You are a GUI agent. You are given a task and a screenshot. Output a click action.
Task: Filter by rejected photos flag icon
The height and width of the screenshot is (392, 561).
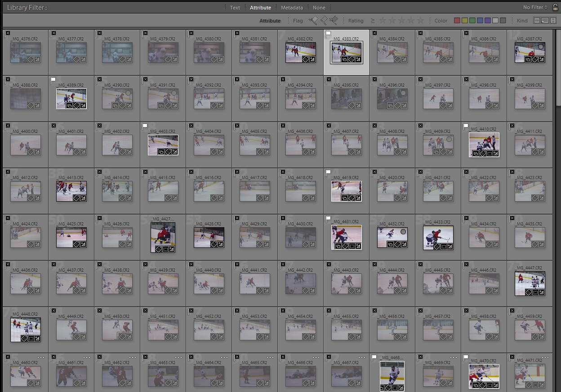[x=334, y=20]
